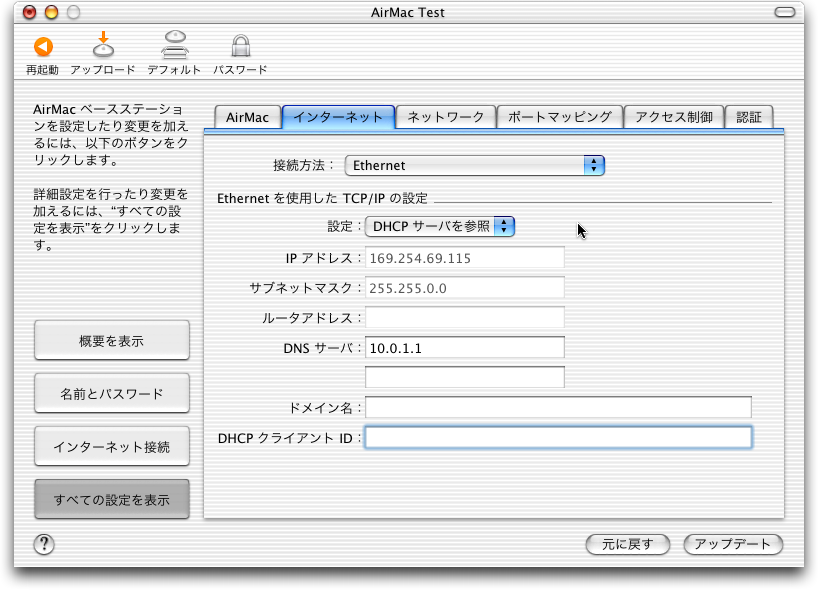
Task: Open help with the question mark icon
Action: (x=44, y=544)
